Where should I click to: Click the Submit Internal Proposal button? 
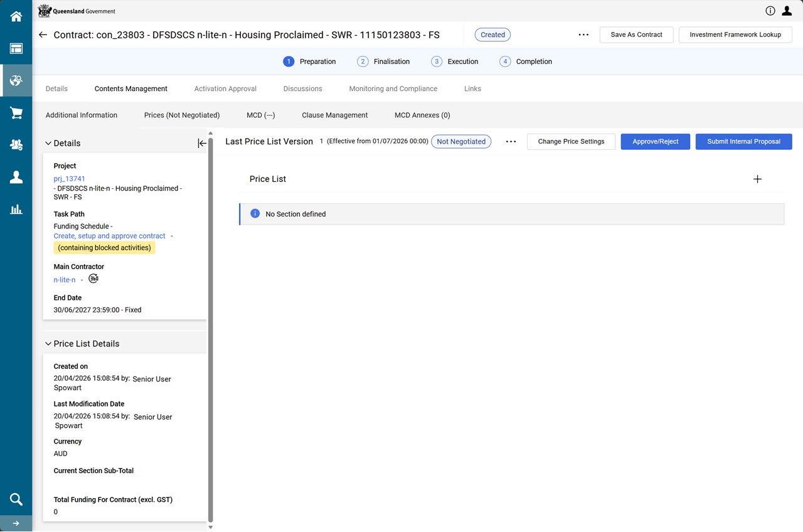click(743, 142)
